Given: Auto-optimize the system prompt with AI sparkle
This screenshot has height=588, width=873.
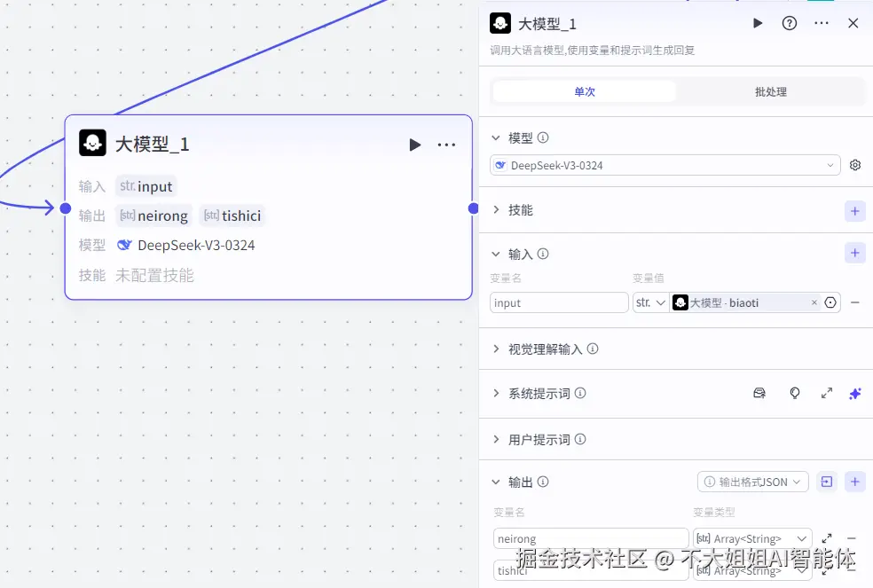Looking at the screenshot, I should pyautogui.click(x=855, y=394).
